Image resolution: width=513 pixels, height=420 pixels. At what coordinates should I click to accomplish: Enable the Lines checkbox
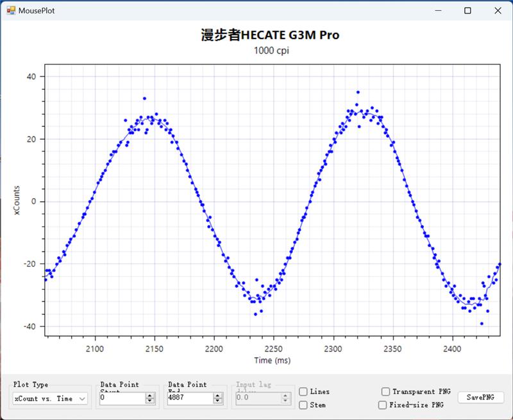click(x=303, y=392)
